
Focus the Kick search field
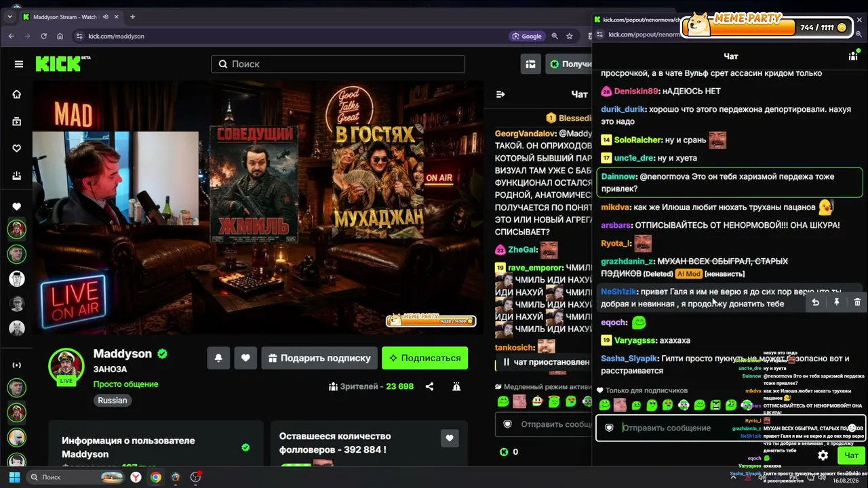pyautogui.click(x=338, y=64)
